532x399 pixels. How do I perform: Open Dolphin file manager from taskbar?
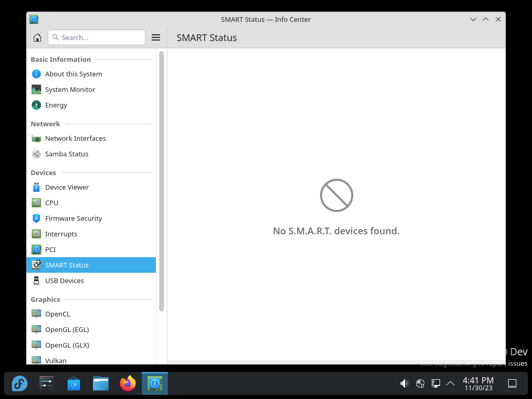point(101,384)
